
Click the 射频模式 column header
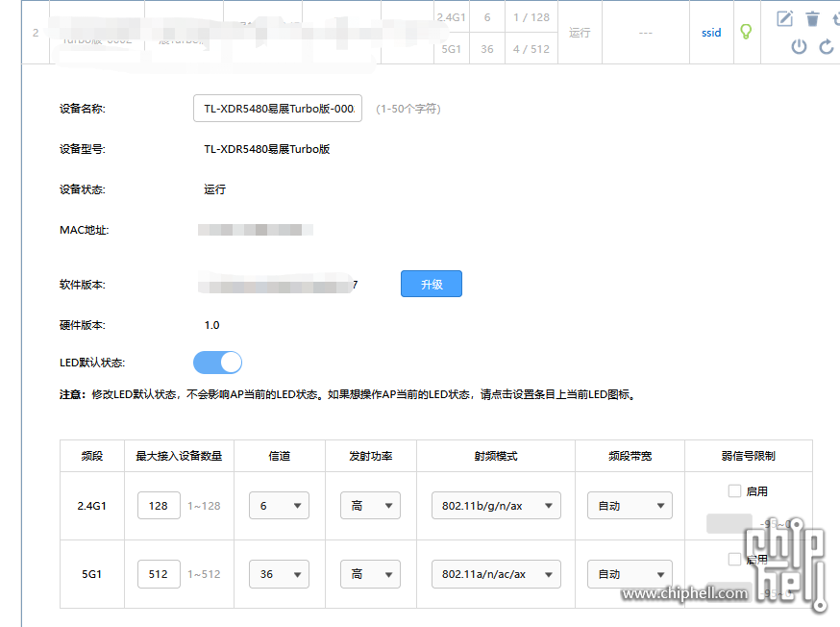pyautogui.click(x=496, y=456)
